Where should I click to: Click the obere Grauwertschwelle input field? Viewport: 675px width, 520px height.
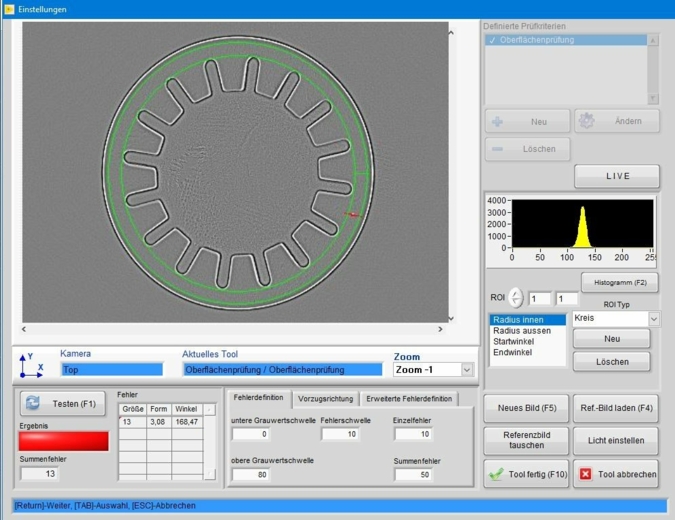coord(250,475)
